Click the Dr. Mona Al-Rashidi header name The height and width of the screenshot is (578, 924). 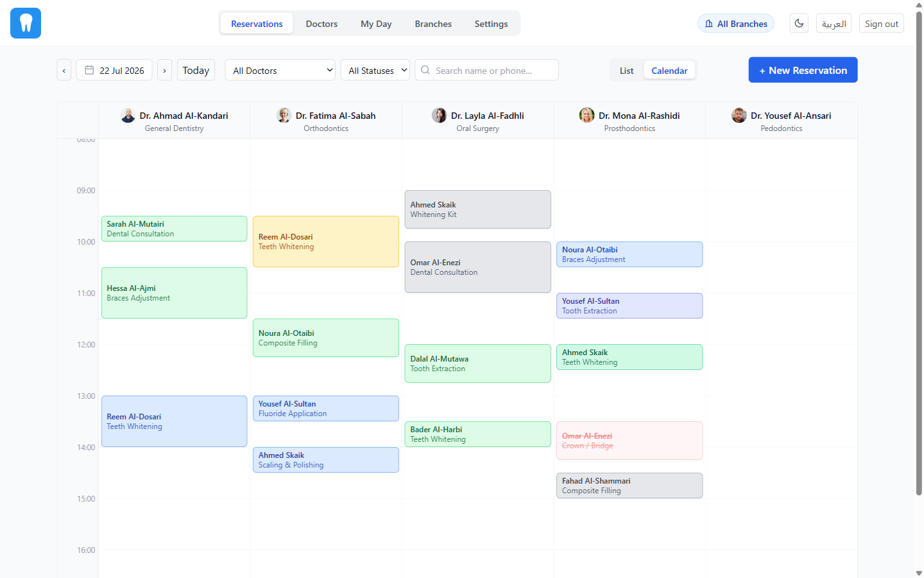tap(639, 116)
